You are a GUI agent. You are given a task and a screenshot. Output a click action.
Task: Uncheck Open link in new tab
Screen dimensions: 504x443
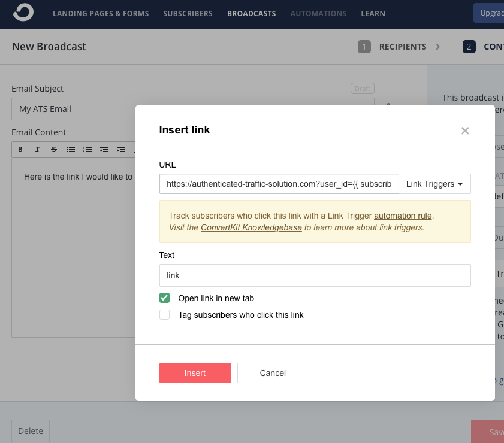[165, 298]
